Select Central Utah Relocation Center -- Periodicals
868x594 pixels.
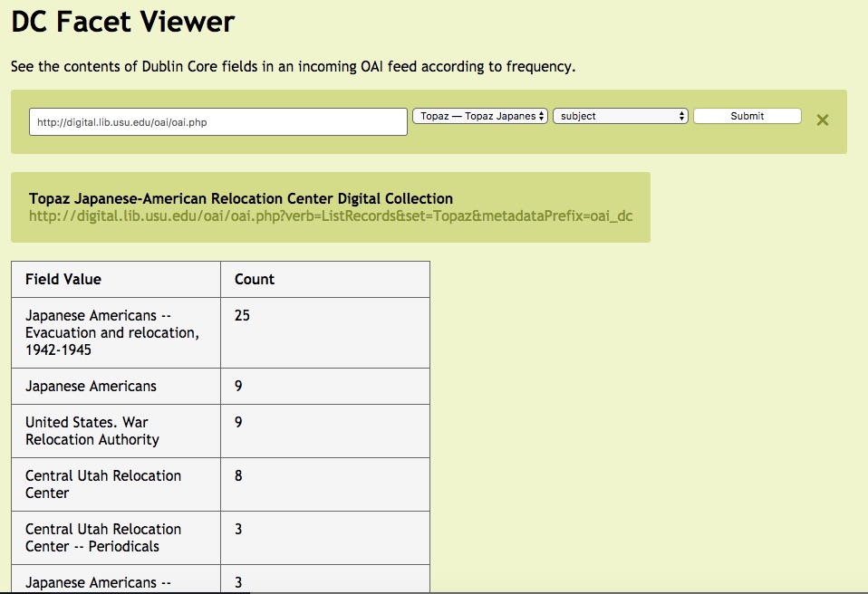[x=103, y=538]
